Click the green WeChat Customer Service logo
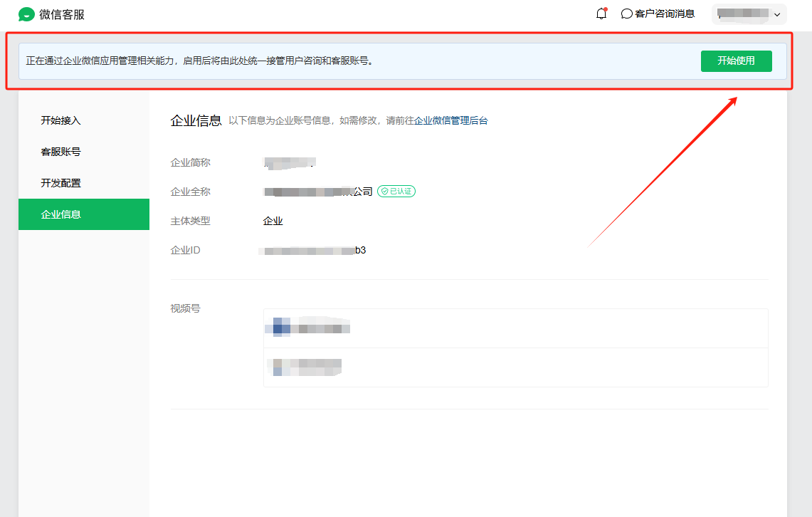Image resolution: width=812 pixels, height=517 pixels. tap(27, 14)
